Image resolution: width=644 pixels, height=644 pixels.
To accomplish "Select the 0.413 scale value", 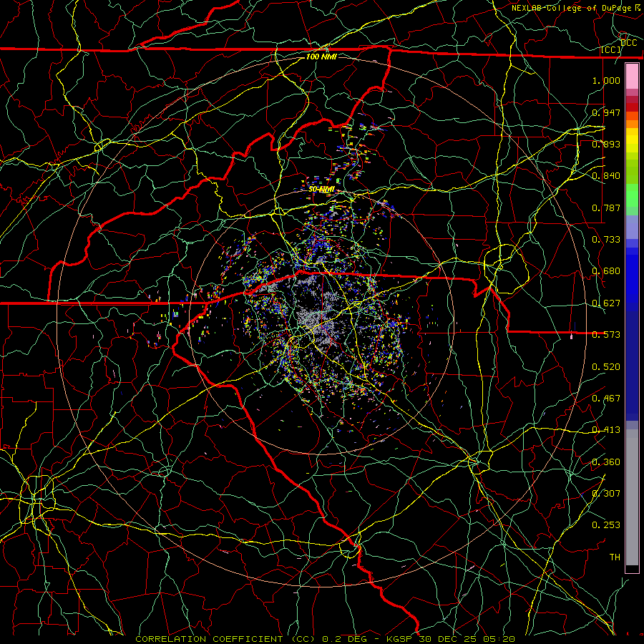I will click(x=606, y=430).
